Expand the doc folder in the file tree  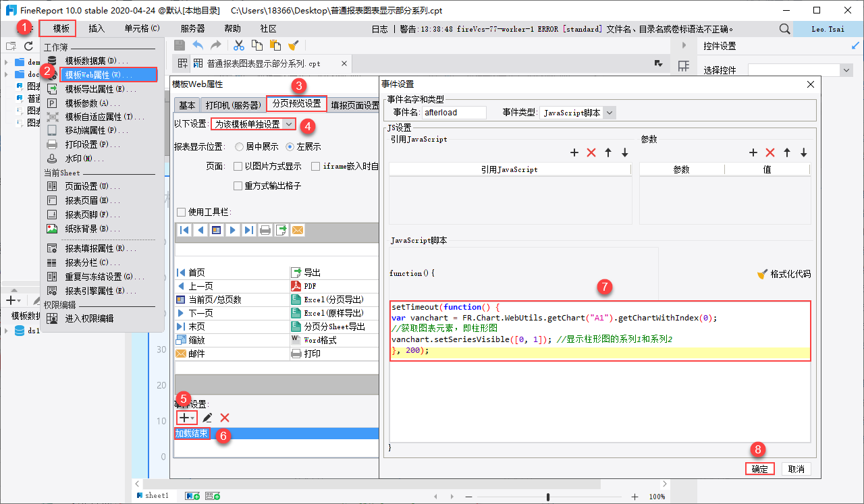tap(6, 74)
